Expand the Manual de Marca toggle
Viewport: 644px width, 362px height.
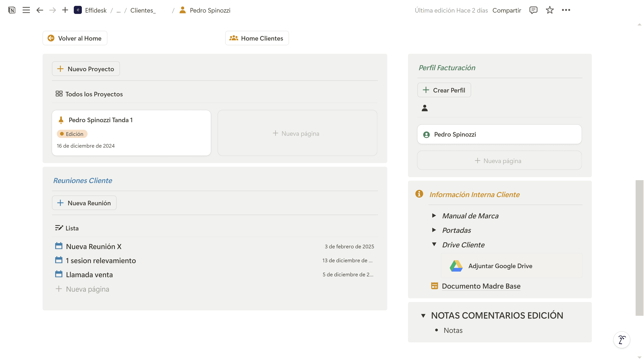[x=434, y=216]
